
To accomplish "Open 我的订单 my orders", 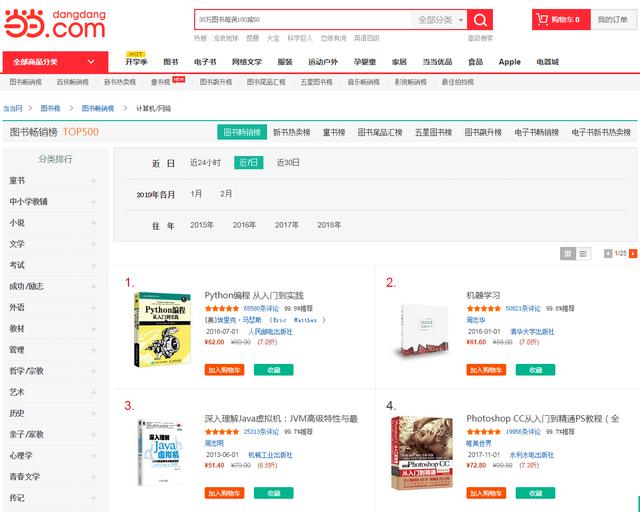I will pos(613,20).
